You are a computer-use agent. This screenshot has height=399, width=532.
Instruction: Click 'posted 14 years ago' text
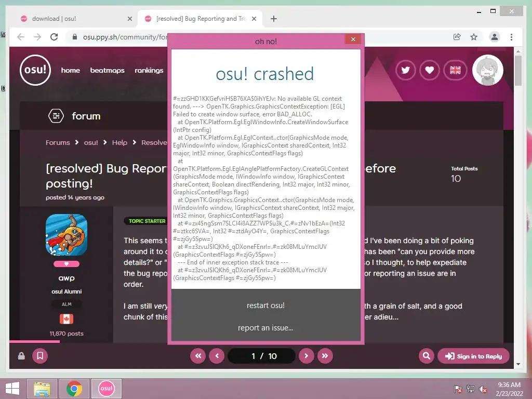coord(75,197)
